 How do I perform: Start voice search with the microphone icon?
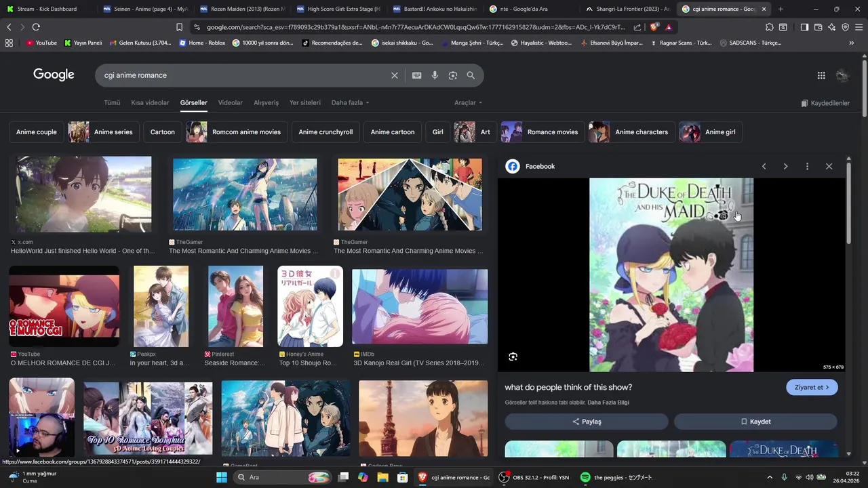[435, 75]
